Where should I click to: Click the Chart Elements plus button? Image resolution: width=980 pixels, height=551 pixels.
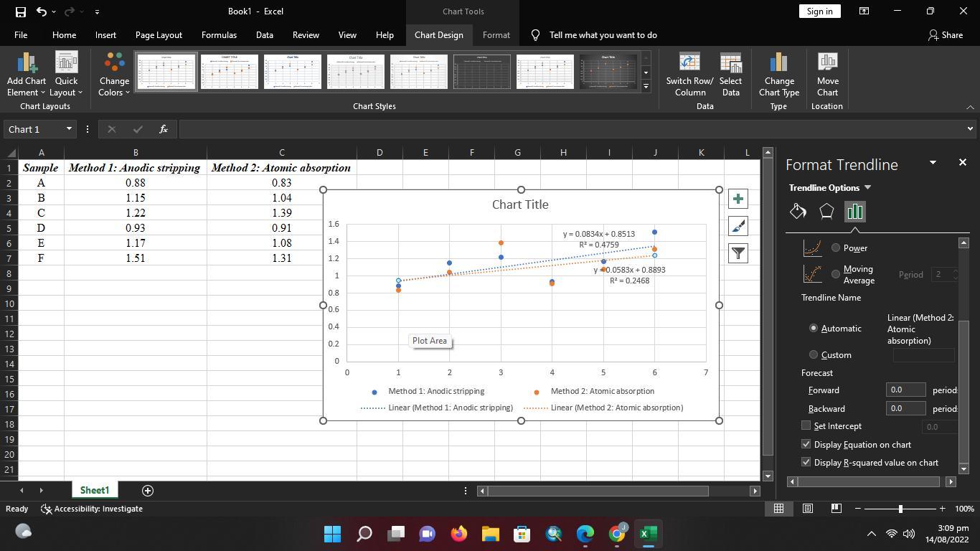pos(738,199)
